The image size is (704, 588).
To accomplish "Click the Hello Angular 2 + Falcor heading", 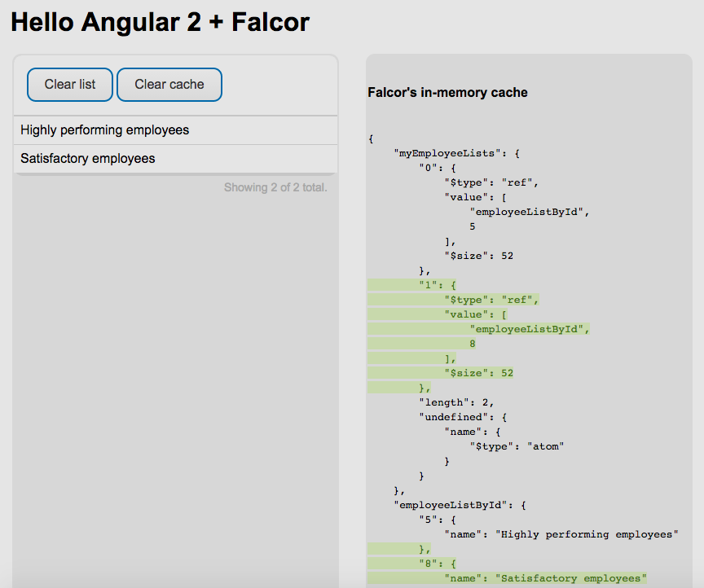I will 161,22.
